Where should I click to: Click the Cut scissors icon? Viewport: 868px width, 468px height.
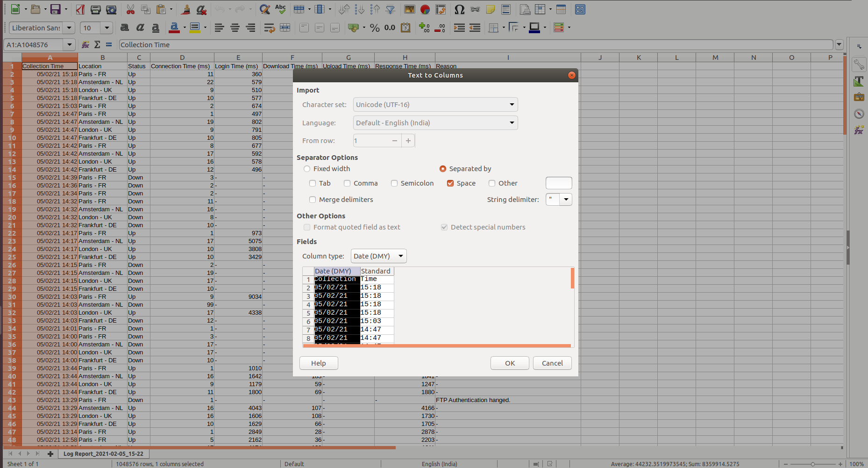tap(130, 9)
